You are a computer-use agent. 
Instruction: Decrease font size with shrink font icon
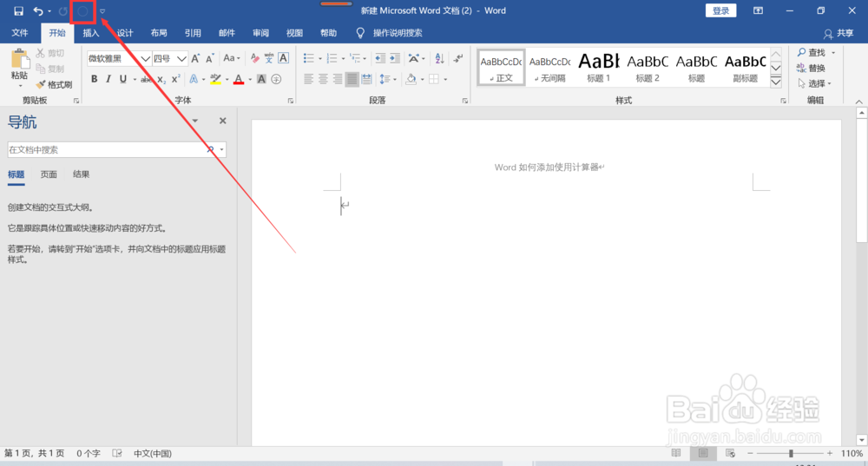[x=210, y=59]
